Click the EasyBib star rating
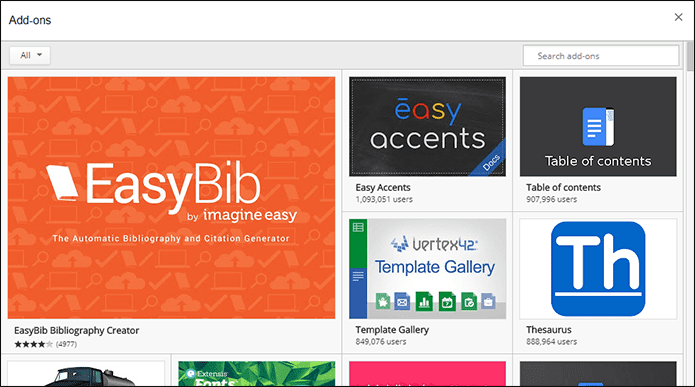The width and height of the screenshot is (695, 387). (34, 344)
